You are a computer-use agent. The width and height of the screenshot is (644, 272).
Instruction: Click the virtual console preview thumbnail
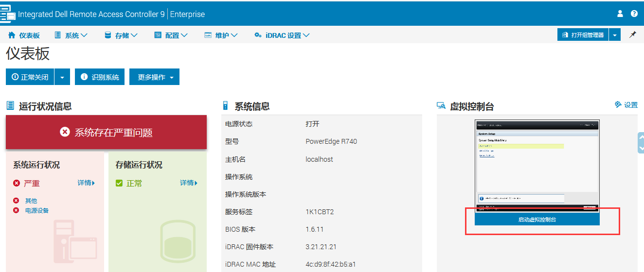click(x=537, y=167)
